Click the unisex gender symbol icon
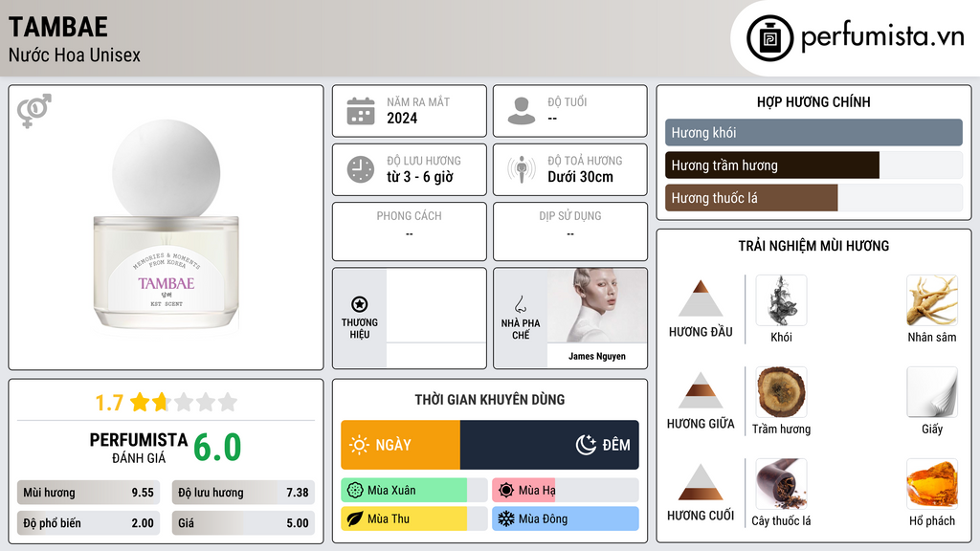The height and width of the screenshot is (551, 980). (x=34, y=111)
